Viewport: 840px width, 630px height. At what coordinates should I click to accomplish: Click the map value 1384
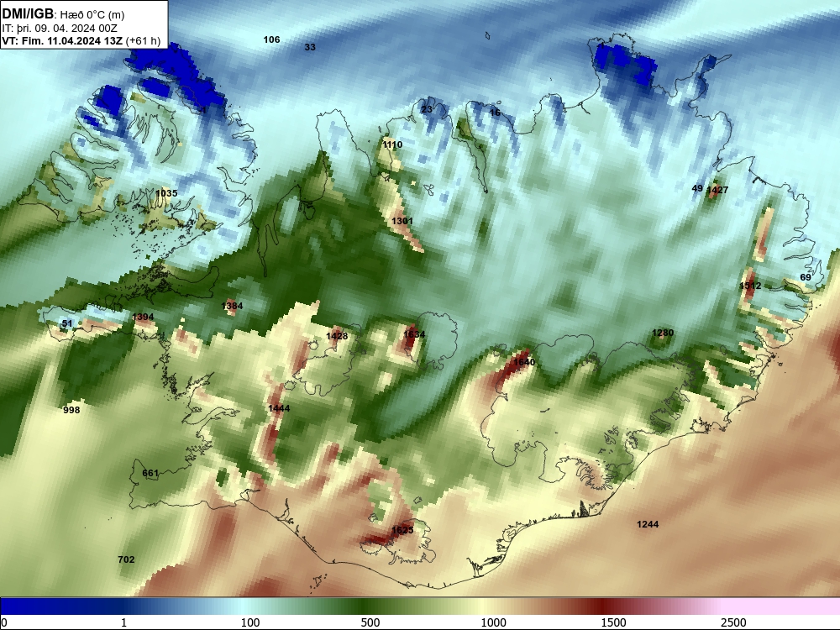tap(232, 306)
